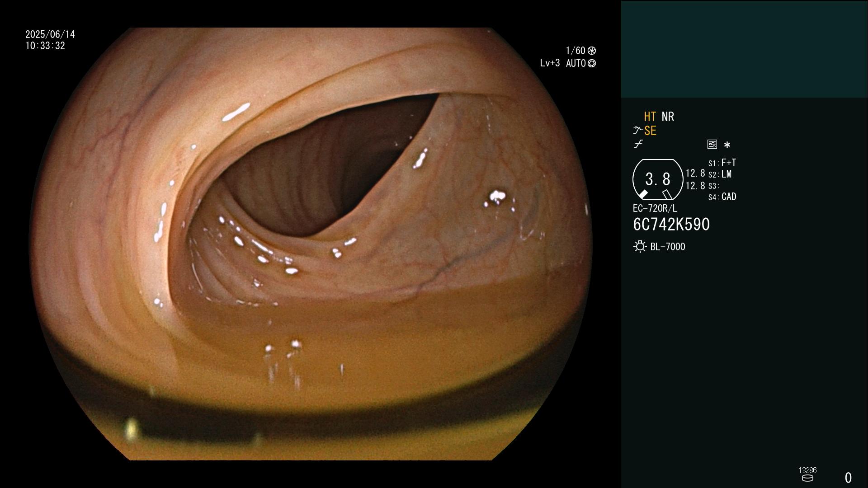Image resolution: width=868 pixels, height=488 pixels.
Task: Click the S2: LM switch assignment
Action: (x=720, y=174)
